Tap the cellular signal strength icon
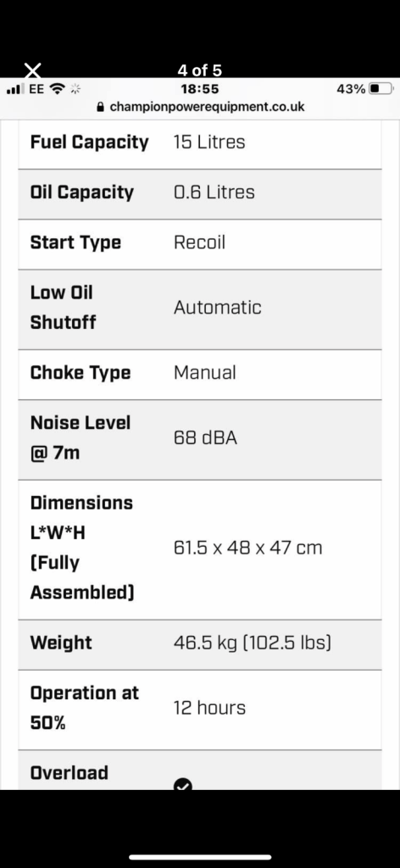This screenshot has width=400, height=868. [x=14, y=88]
